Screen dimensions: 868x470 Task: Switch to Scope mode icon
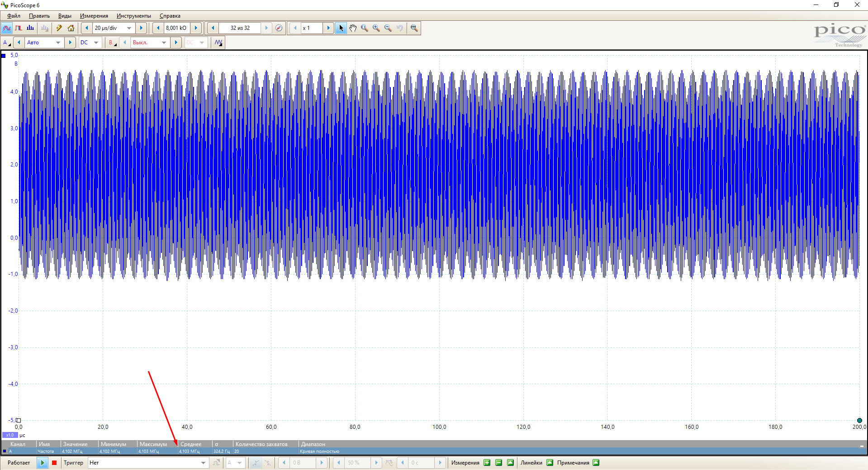click(7, 28)
